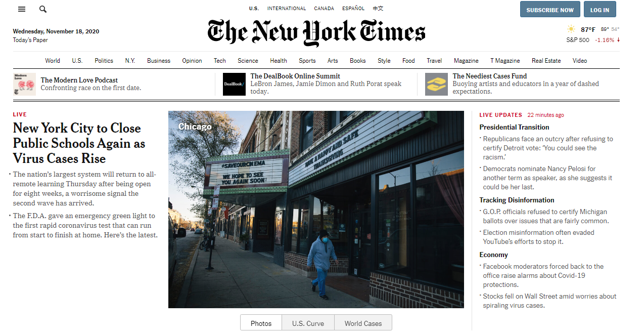Open the U.S. section in navigation bar
The height and width of the screenshot is (333, 644).
tap(77, 61)
